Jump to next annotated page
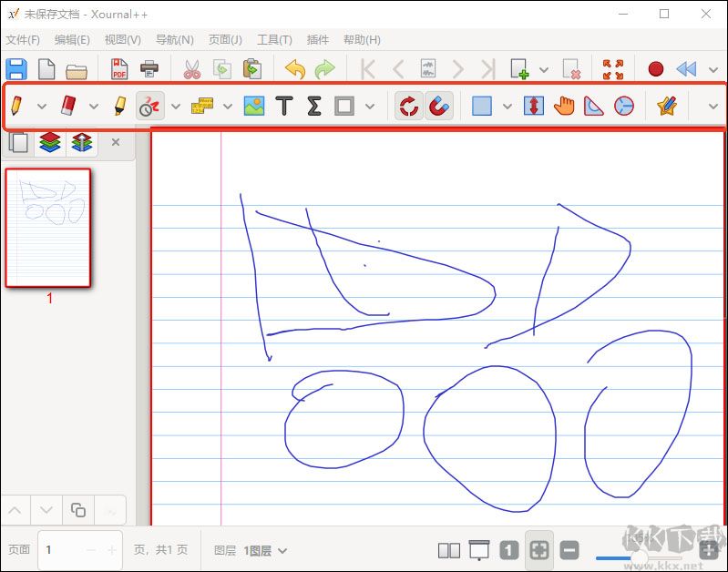The image size is (728, 572). pos(428,69)
